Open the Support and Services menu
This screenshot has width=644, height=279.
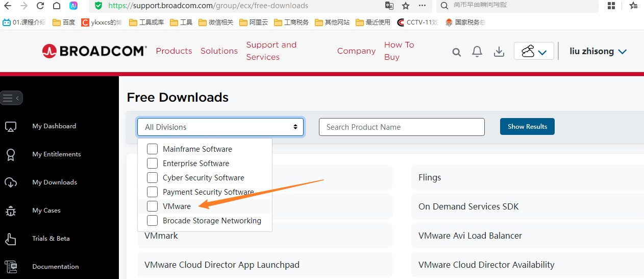point(271,51)
